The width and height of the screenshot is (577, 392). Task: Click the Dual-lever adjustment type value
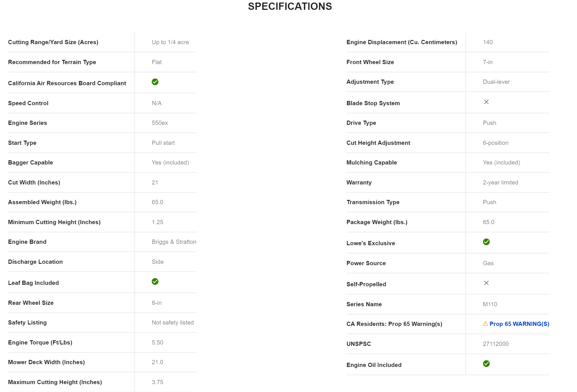[496, 82]
